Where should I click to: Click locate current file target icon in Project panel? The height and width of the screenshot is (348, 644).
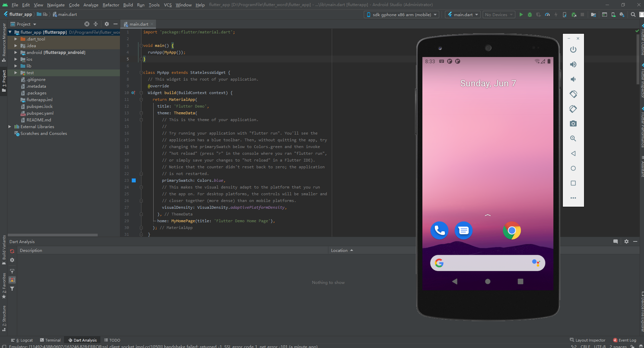point(87,24)
